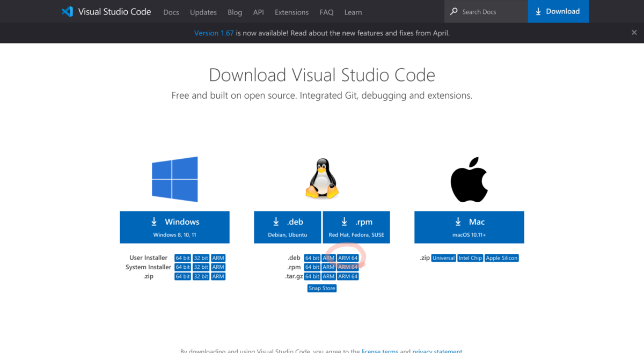This screenshot has height=353, width=644.
Task: Open the Snap Store button
Action: coord(322,288)
